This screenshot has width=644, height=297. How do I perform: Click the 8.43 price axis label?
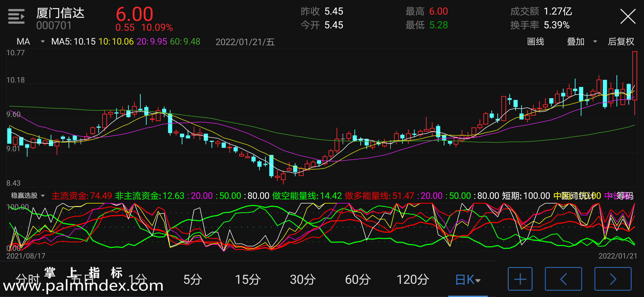(13, 183)
